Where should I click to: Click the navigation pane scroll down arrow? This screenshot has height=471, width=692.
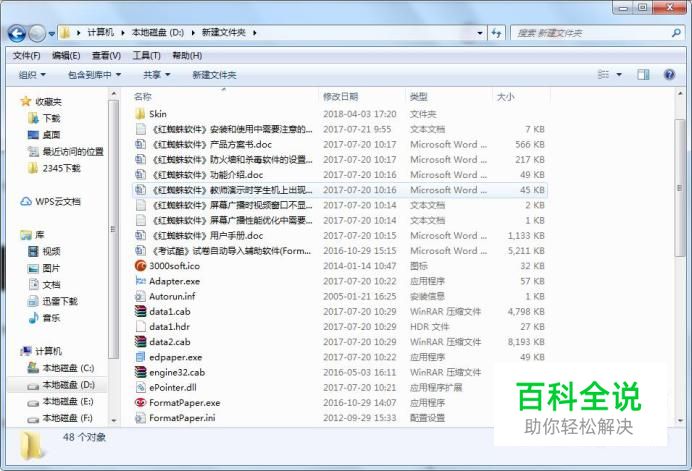(x=114, y=420)
